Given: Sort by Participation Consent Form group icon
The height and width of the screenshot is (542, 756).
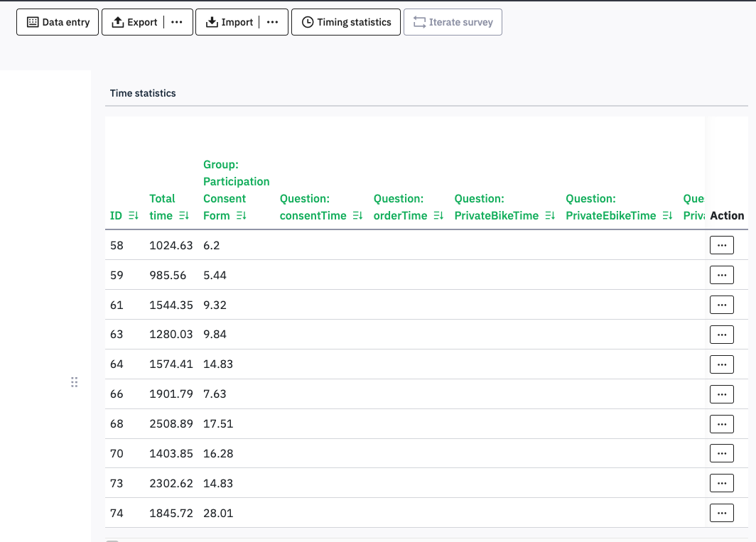Looking at the screenshot, I should [x=241, y=216].
